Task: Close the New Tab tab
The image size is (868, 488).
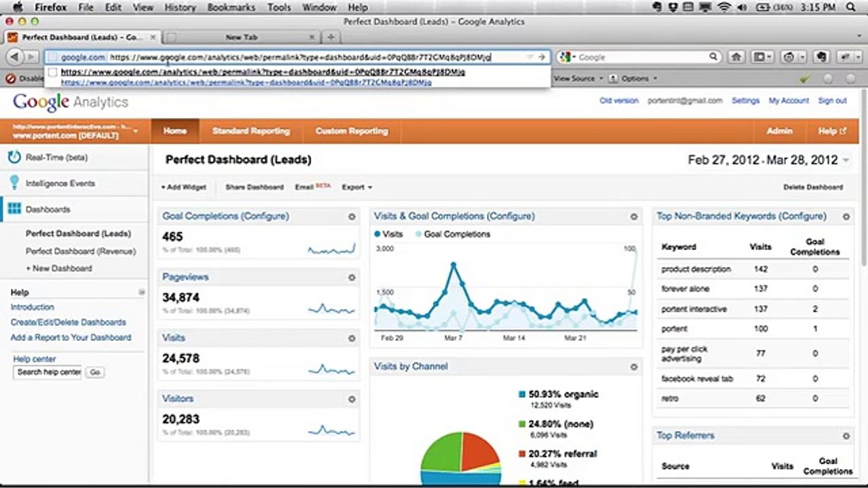Action: point(312,37)
